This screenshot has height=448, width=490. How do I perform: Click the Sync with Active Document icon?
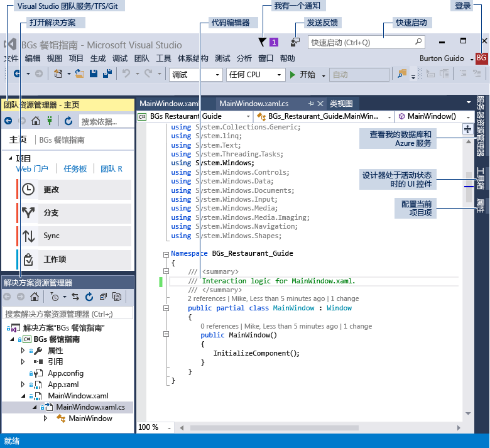click(x=75, y=297)
